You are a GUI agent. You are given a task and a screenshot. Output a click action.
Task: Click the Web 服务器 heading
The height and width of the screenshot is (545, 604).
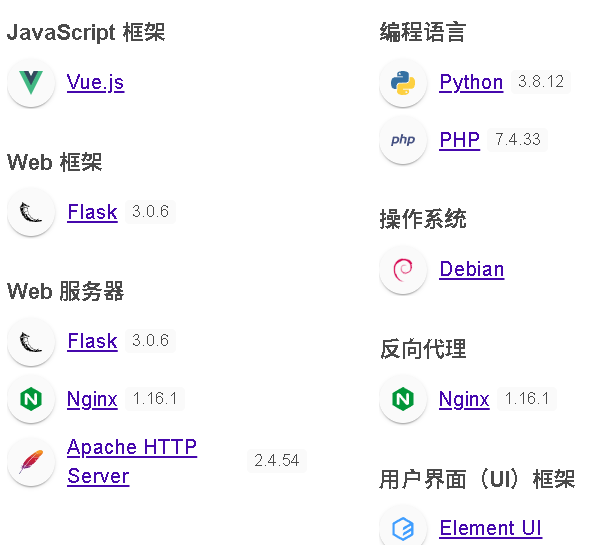(x=65, y=292)
